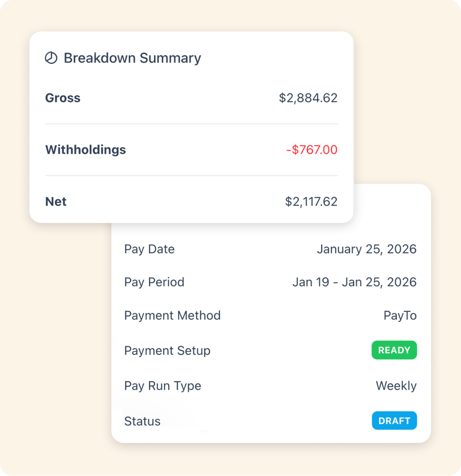Image resolution: width=461 pixels, height=476 pixels.
Task: Click the Payment Setup label
Action: [x=167, y=351]
